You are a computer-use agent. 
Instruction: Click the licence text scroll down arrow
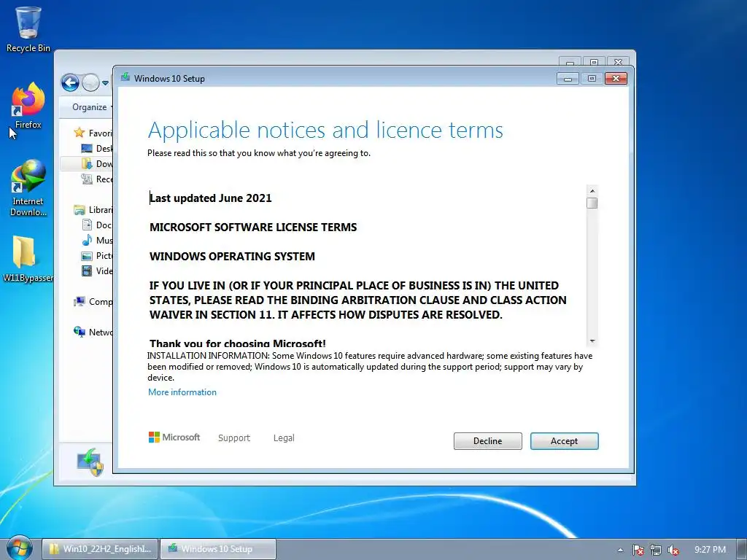coord(592,341)
